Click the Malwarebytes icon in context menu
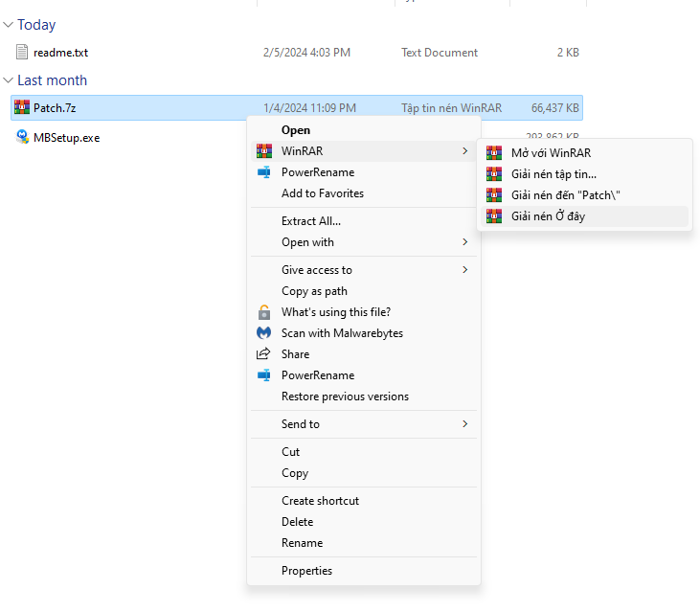 264,333
